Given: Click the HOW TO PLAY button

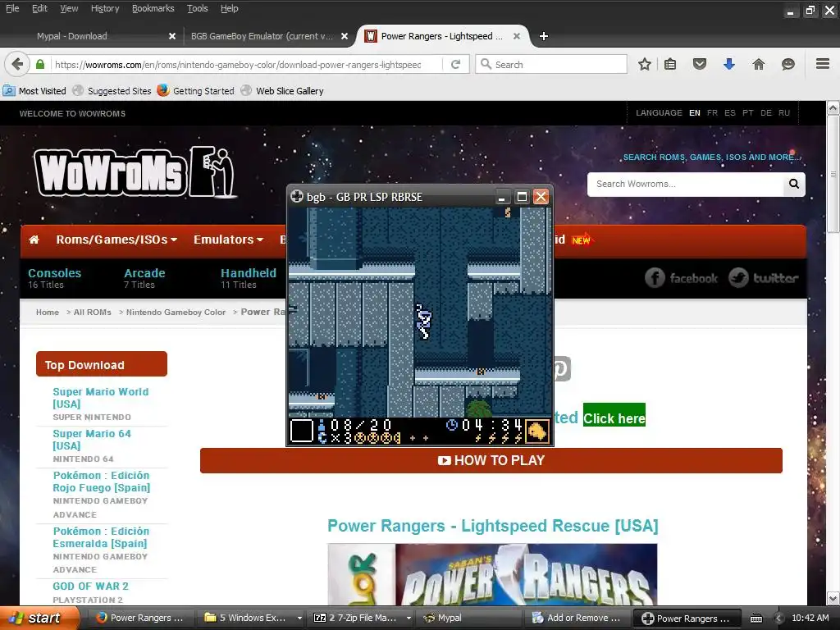Looking at the screenshot, I should click(491, 461).
